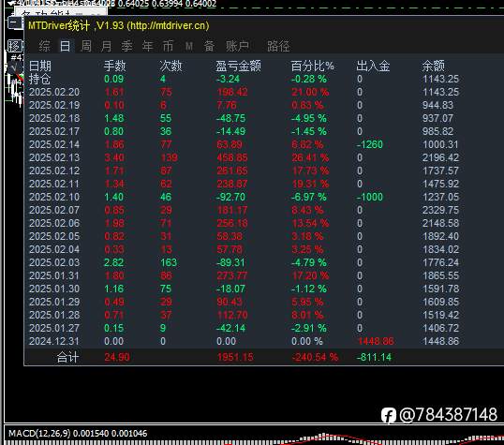
Task: Select the 持仓 open positions row label
Action: (x=40, y=79)
